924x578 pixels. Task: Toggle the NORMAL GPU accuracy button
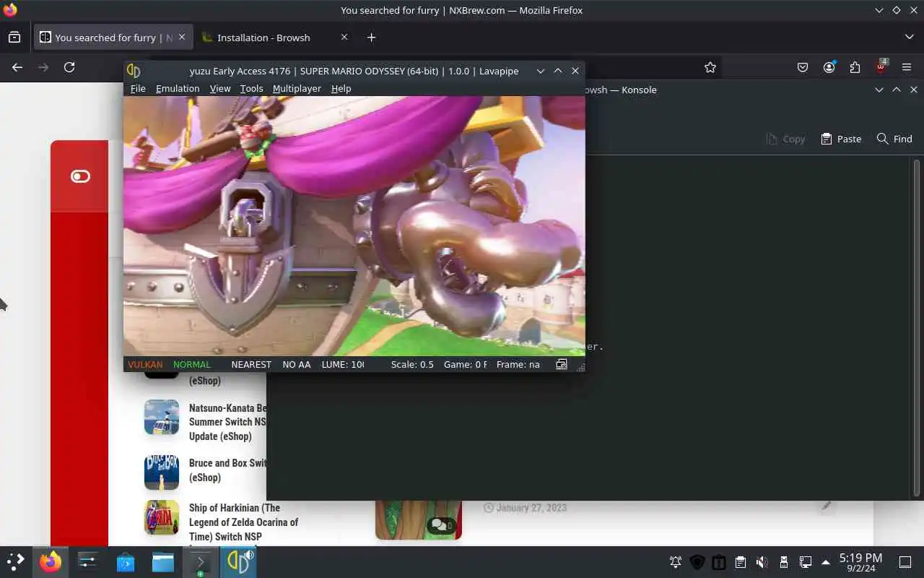tap(192, 364)
